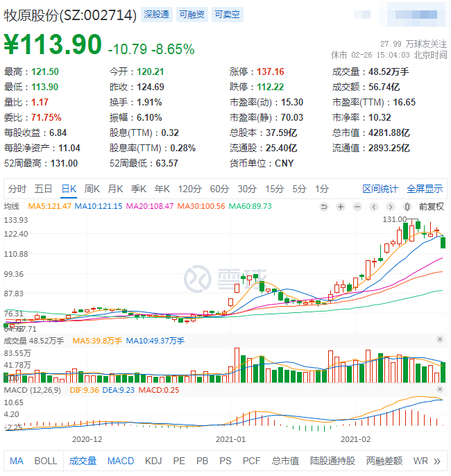Toggle the 成交量 sub-indicator at bottom bar
Image resolution: width=451 pixels, height=476 pixels.
click(83, 461)
